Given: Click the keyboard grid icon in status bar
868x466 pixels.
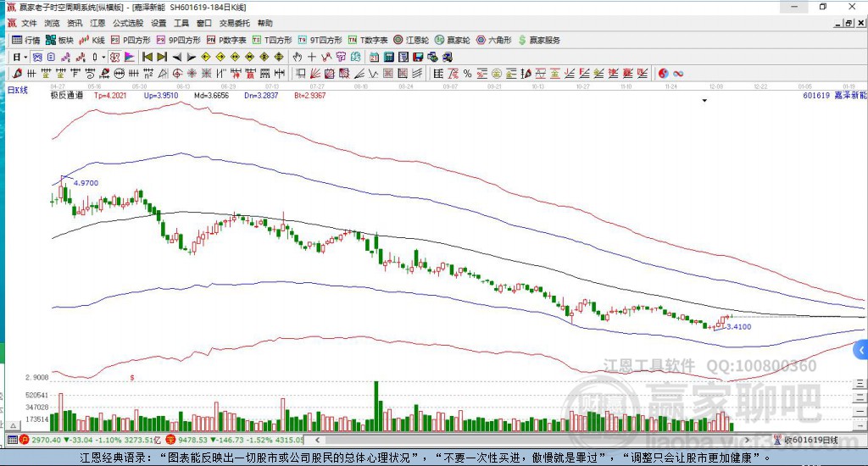Looking at the screenshot, I should (12, 440).
